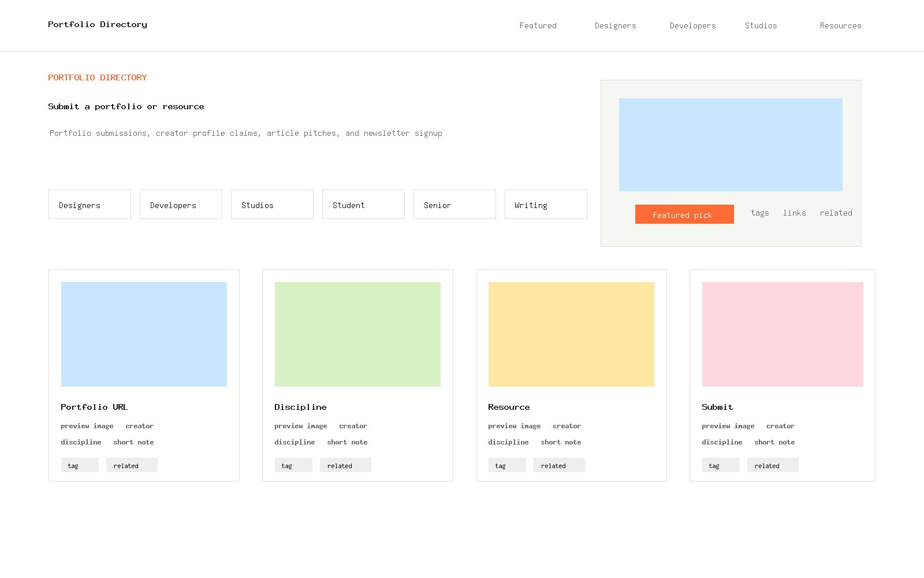The height and width of the screenshot is (578, 924).
Task: Click discipline label on Resource card
Action: coord(508,442)
